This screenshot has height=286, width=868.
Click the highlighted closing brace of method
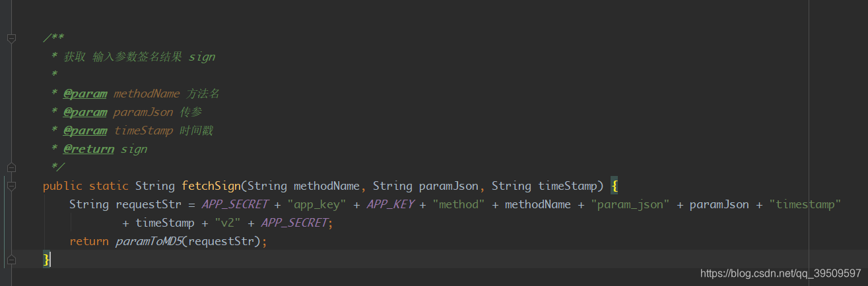(46, 260)
